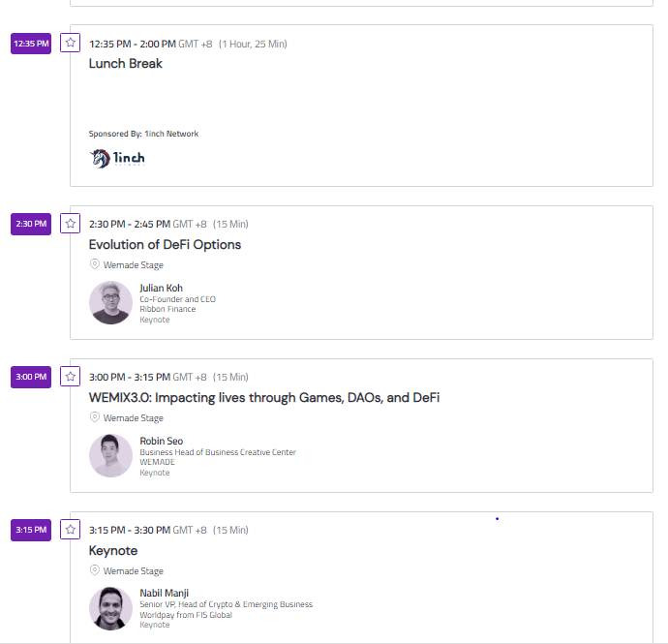Bookmark the 3:15 PM Keynote session star
The image size is (668, 644).
tap(71, 530)
